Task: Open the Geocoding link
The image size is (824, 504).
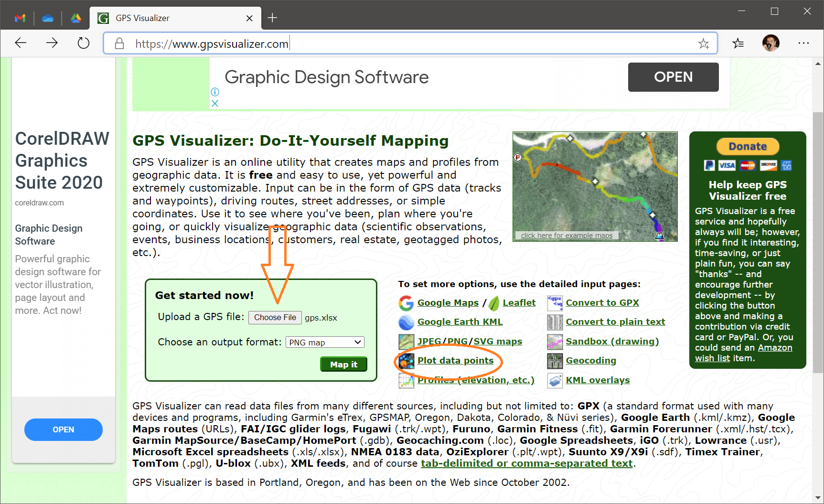Action: [591, 361]
